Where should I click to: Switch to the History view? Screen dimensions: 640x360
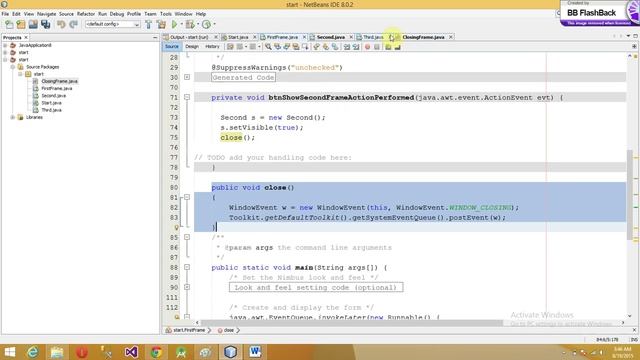click(x=212, y=47)
